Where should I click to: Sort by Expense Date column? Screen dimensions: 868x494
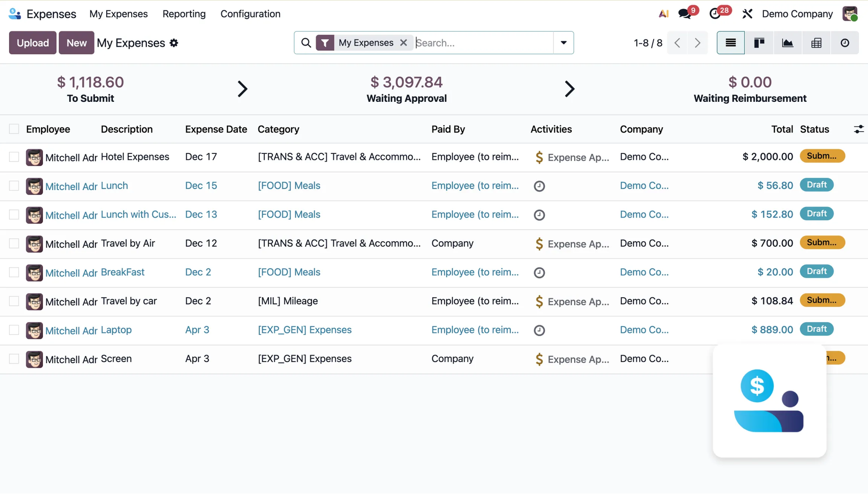pos(216,129)
